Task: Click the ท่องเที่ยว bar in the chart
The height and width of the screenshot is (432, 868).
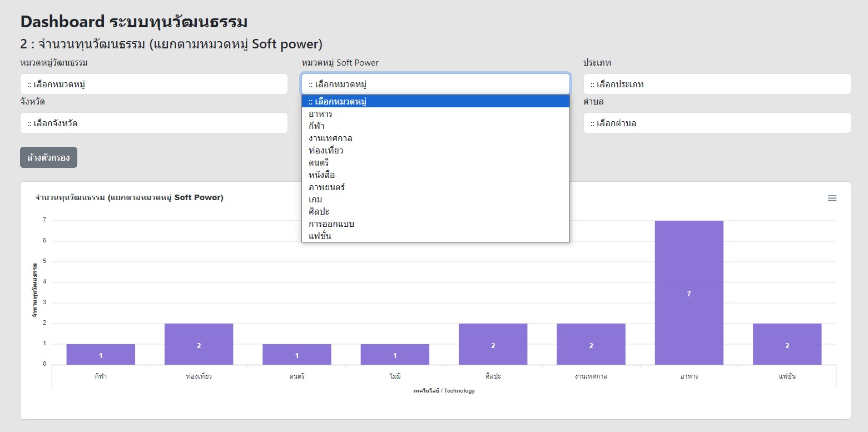Action: pyautogui.click(x=199, y=344)
